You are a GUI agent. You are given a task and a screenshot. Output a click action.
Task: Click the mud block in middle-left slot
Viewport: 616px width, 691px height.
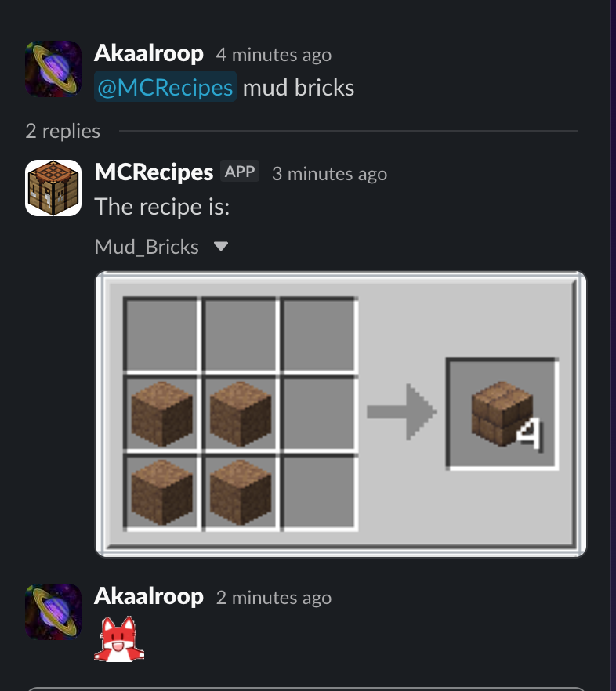pos(162,414)
